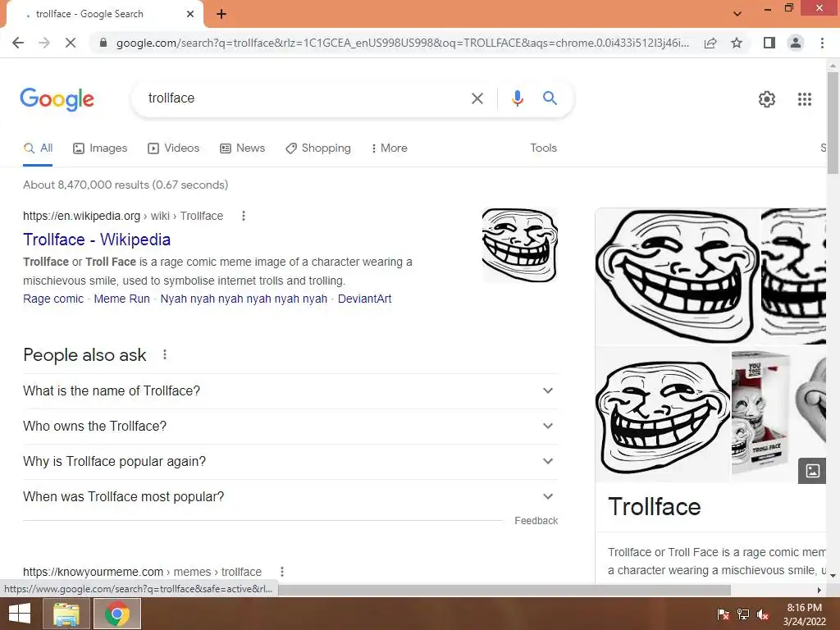Click the address bar URL
The width and height of the screenshot is (840, 630).
point(402,43)
